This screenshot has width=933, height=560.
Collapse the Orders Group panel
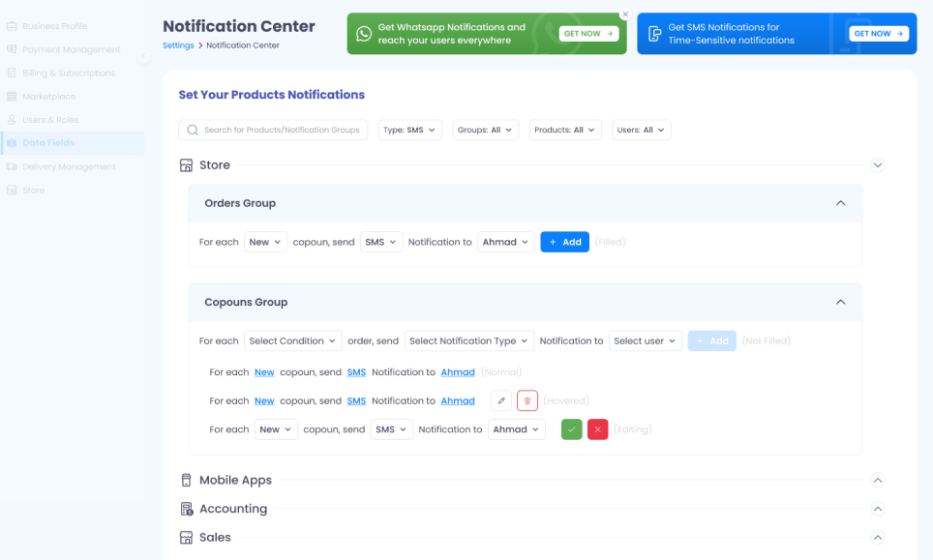[840, 203]
